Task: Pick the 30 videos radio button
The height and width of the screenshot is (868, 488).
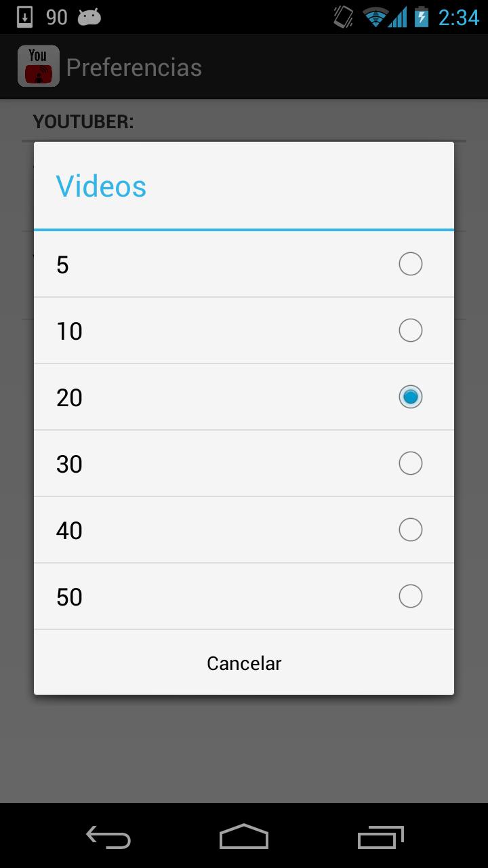Action: point(410,463)
